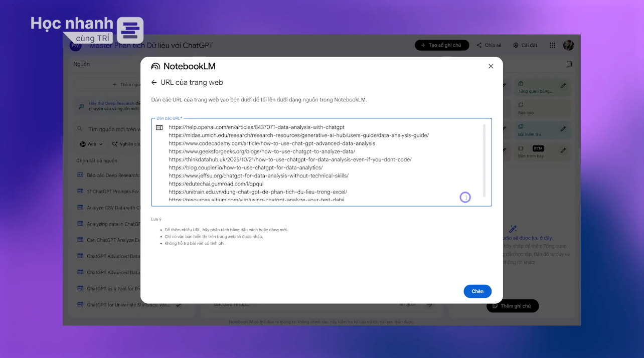Click the NotebookLM logo in the dialog header
644x358 pixels.
point(184,66)
